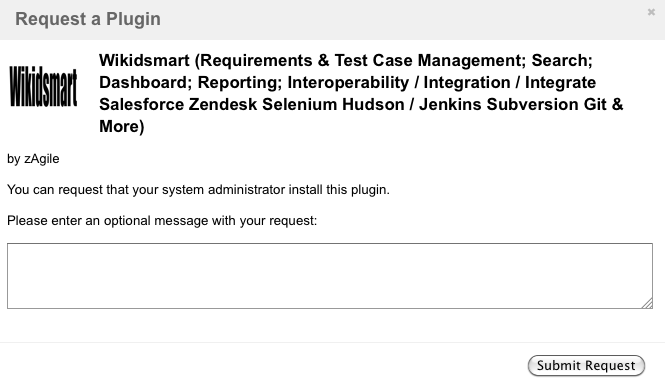Click "Test Case Management;" in the heading

tap(430, 60)
